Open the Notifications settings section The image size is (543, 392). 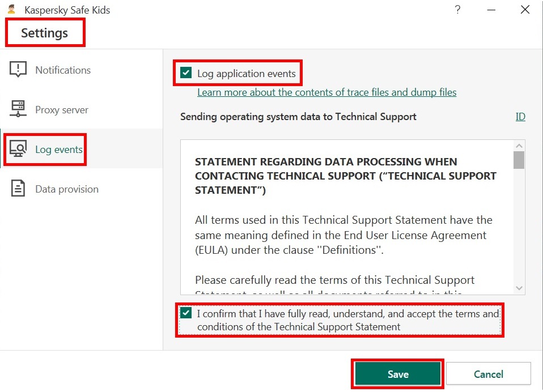tap(82, 70)
